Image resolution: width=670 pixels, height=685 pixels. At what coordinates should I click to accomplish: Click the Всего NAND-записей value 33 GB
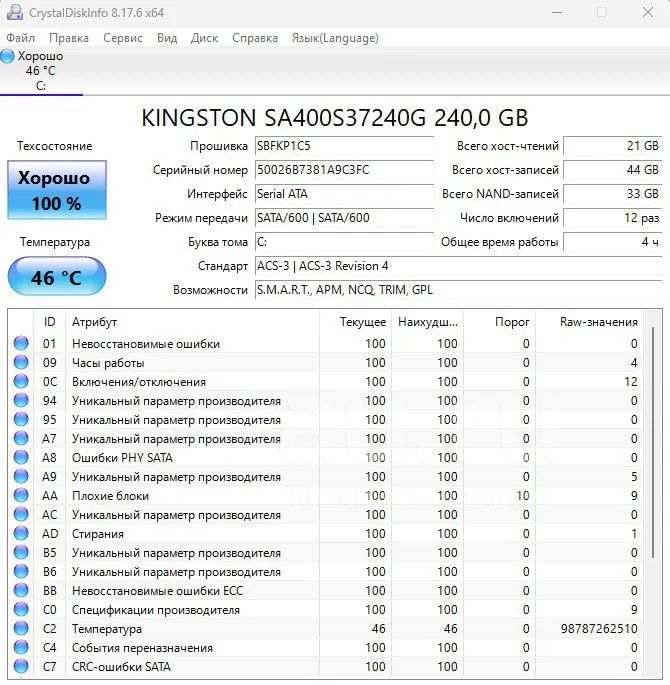click(x=613, y=194)
